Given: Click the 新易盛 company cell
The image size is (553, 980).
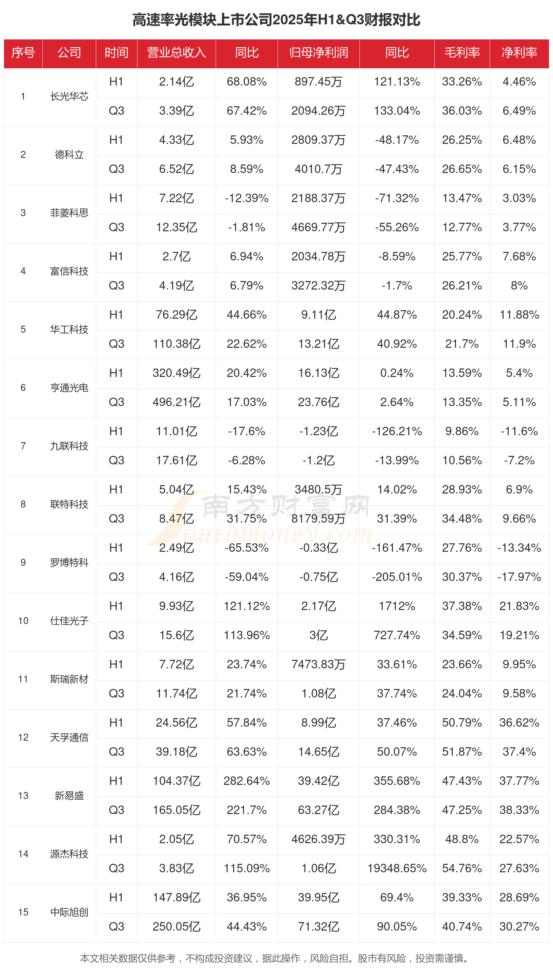Looking at the screenshot, I should pos(69,796).
